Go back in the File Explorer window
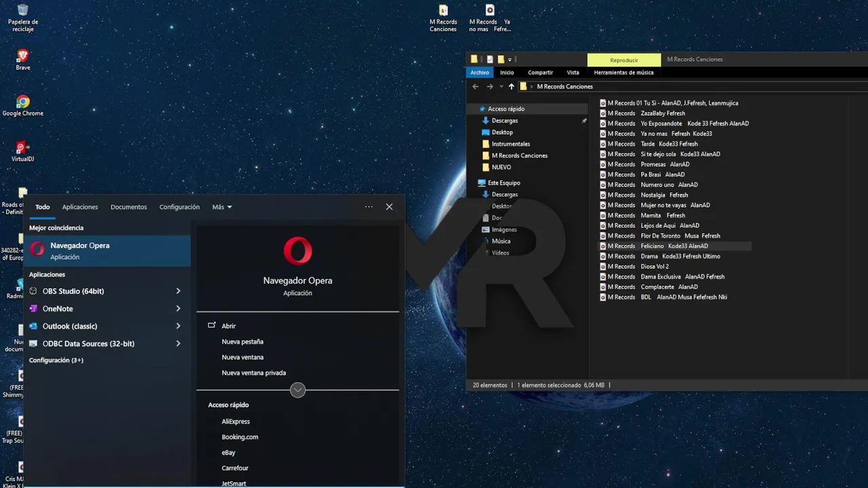 (475, 87)
